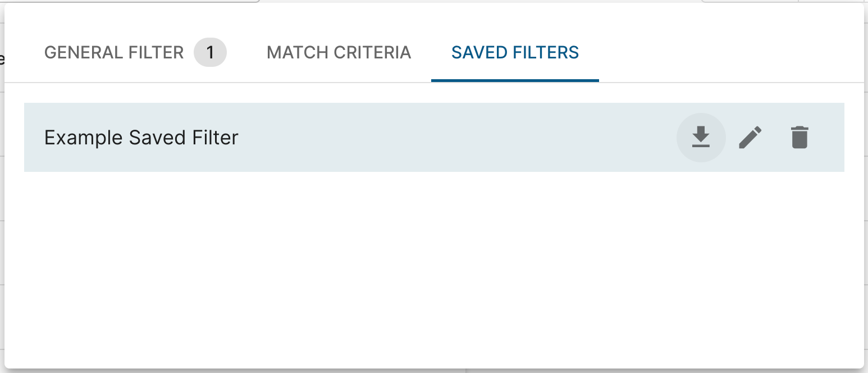Click the underlined Saved Filters tab label
The width and height of the screenshot is (868, 373).
(515, 53)
